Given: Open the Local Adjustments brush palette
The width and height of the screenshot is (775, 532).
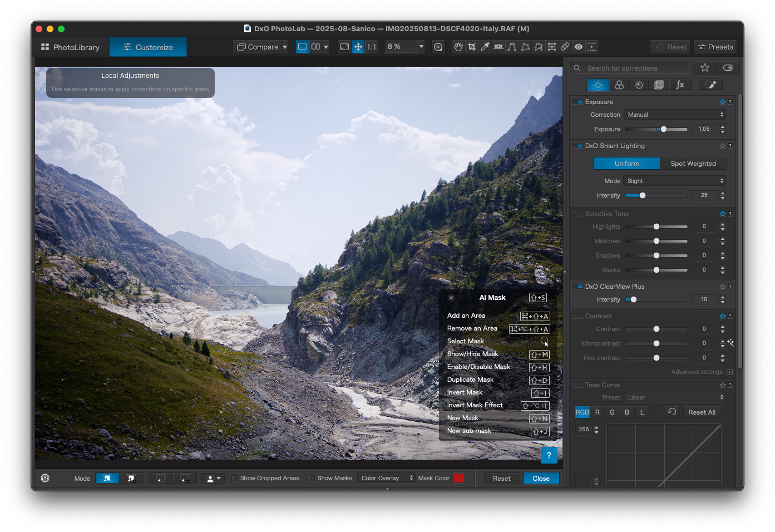Looking at the screenshot, I should (x=710, y=85).
